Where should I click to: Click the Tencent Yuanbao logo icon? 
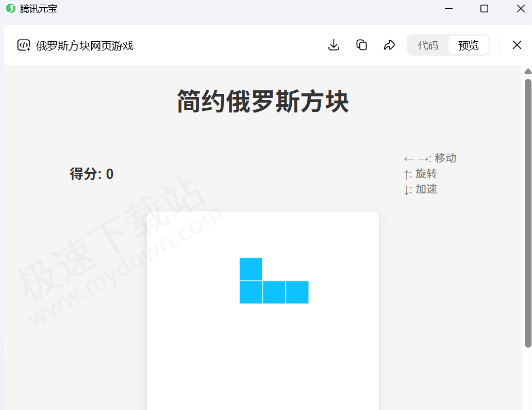10,9
